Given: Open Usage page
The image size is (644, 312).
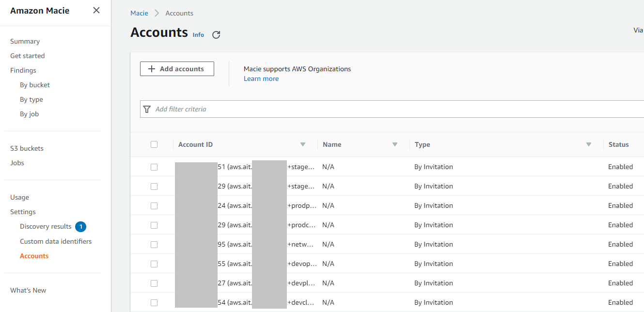Looking at the screenshot, I should (x=20, y=197).
